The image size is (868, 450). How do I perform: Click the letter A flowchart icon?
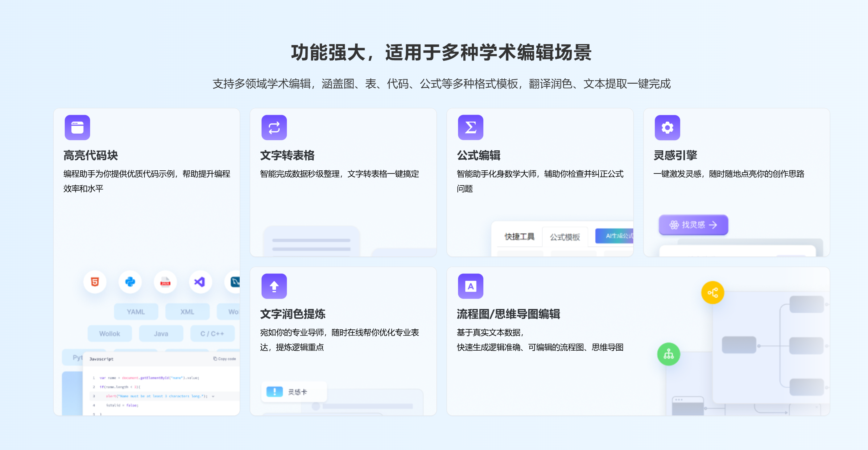coord(470,286)
